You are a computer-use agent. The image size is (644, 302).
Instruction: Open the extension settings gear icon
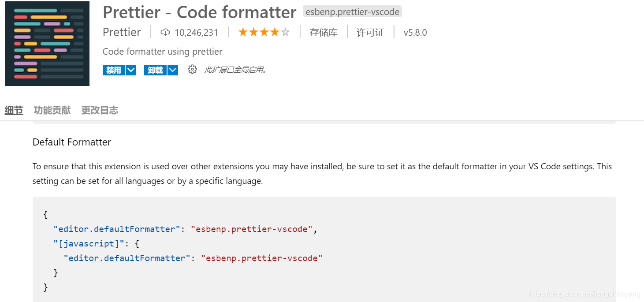(x=192, y=69)
